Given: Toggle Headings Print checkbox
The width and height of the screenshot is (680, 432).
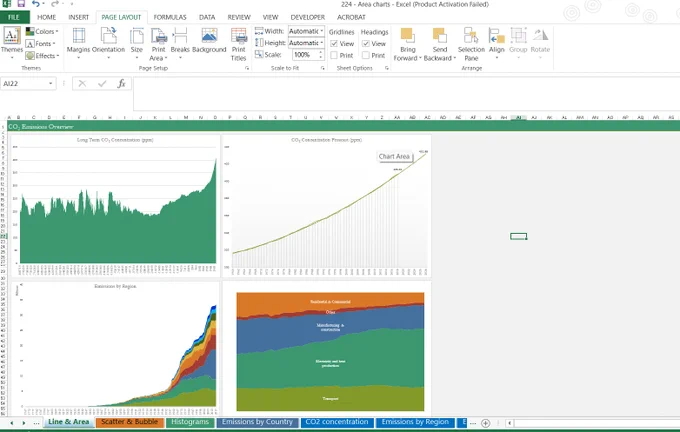Looking at the screenshot, I should click(x=366, y=56).
